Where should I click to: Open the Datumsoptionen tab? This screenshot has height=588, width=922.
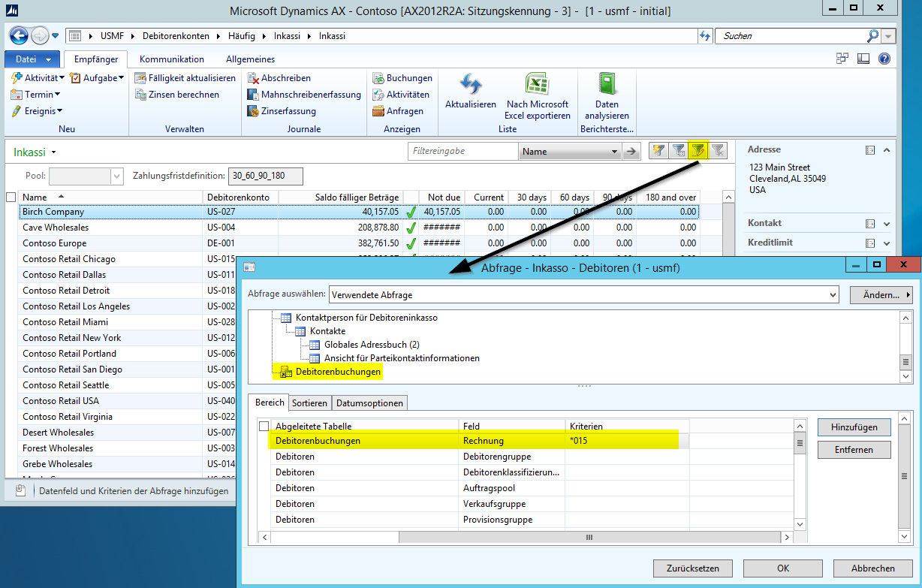tap(370, 403)
